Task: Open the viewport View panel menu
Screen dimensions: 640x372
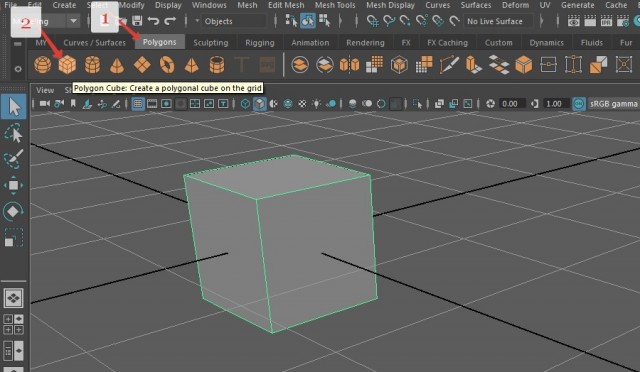Action: (x=45, y=90)
